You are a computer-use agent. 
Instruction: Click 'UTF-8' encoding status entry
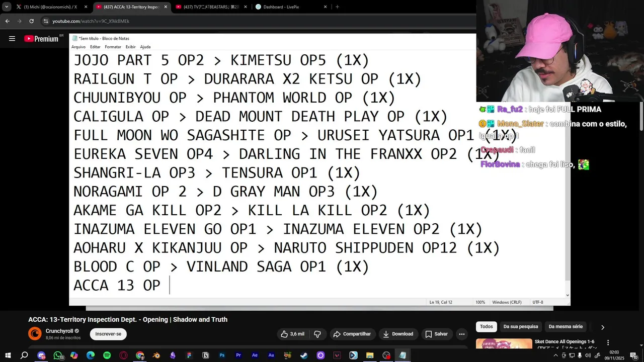[538, 302]
